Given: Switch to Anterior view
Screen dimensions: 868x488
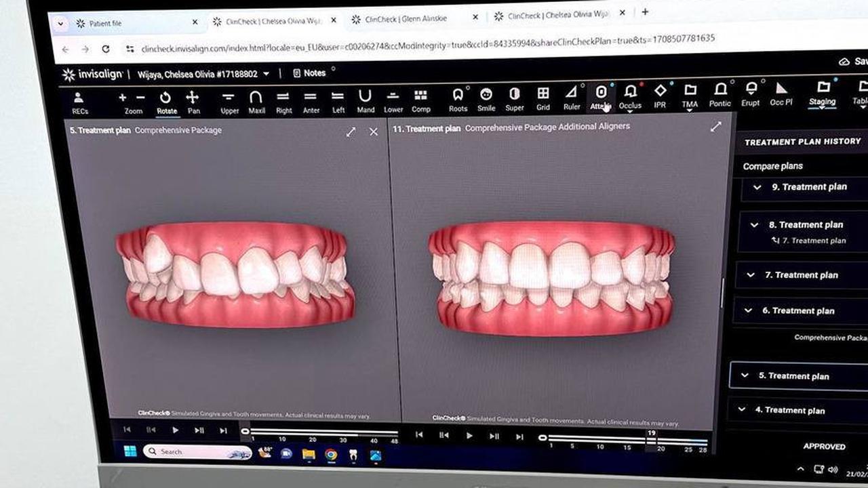Looking at the screenshot, I should pyautogui.click(x=311, y=102).
